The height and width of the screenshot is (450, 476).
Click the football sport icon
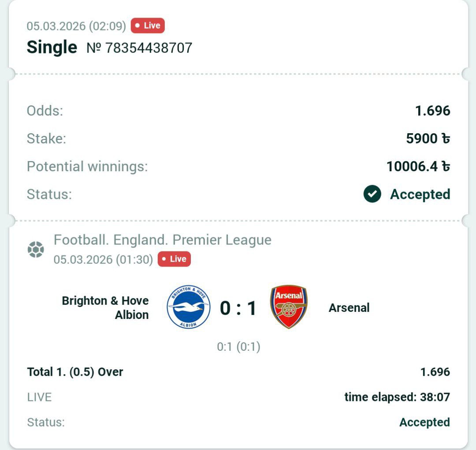36,249
